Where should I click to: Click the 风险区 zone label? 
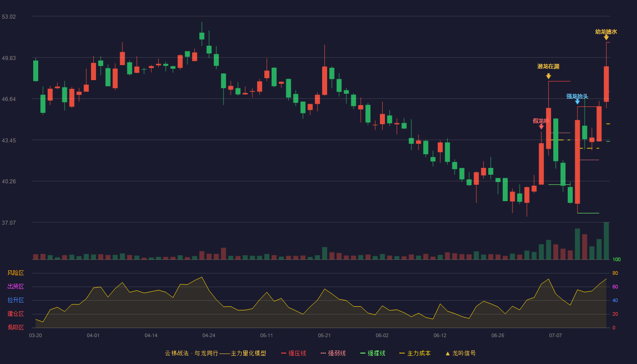(15, 273)
